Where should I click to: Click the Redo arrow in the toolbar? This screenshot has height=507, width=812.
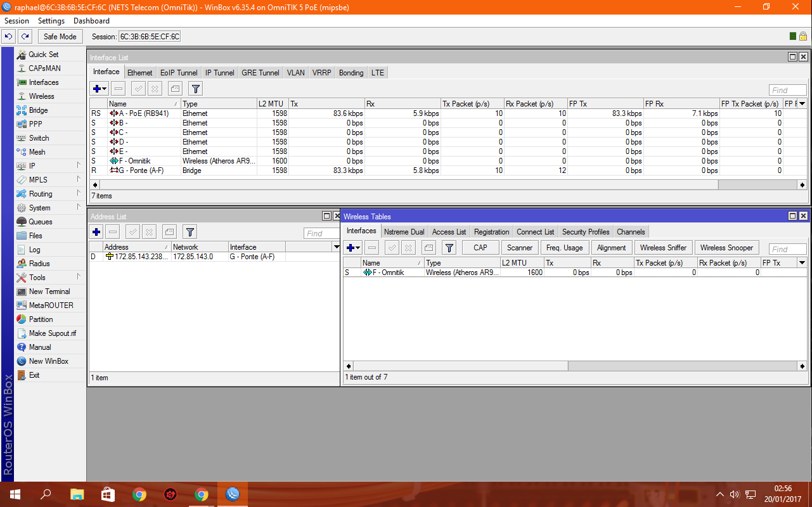[25, 37]
